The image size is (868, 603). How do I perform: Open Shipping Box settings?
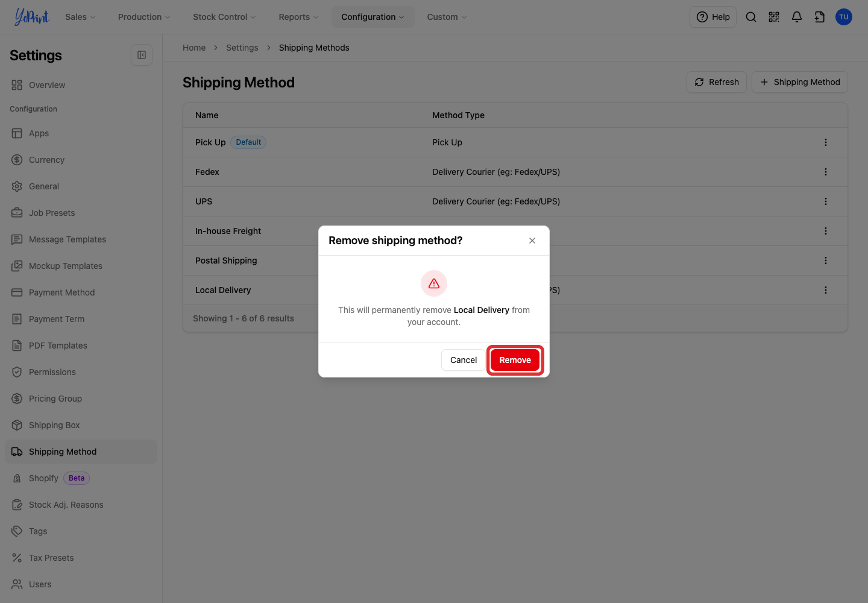(81, 425)
